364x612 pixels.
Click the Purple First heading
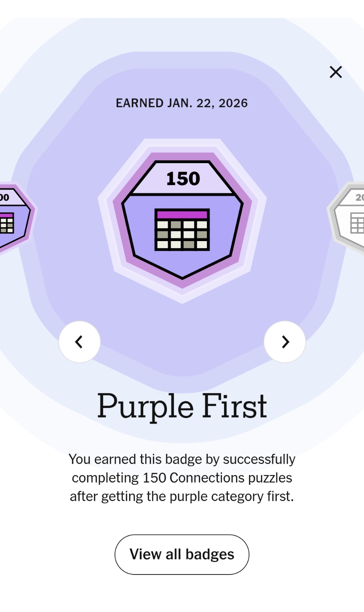[x=182, y=406]
